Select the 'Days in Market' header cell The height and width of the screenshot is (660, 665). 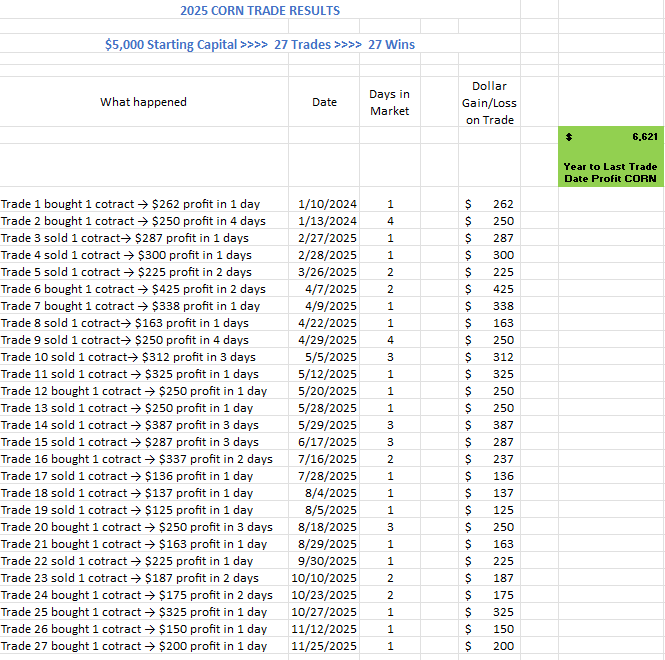coord(389,102)
